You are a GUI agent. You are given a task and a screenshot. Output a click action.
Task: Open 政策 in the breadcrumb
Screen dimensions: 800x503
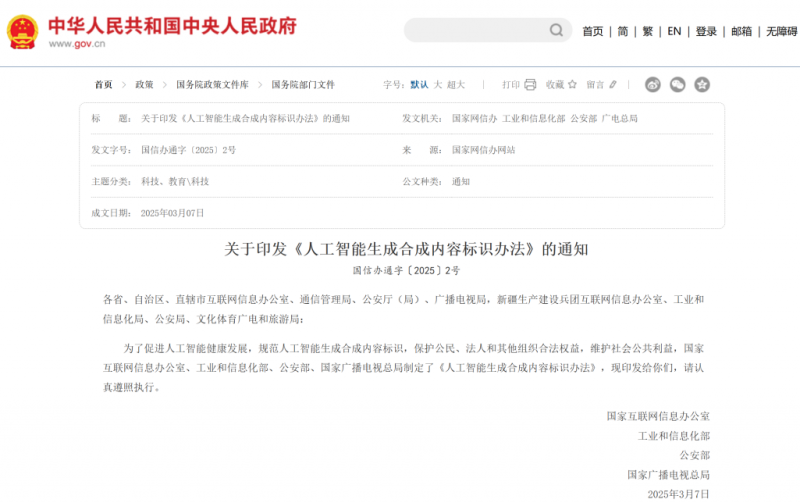tap(145, 85)
